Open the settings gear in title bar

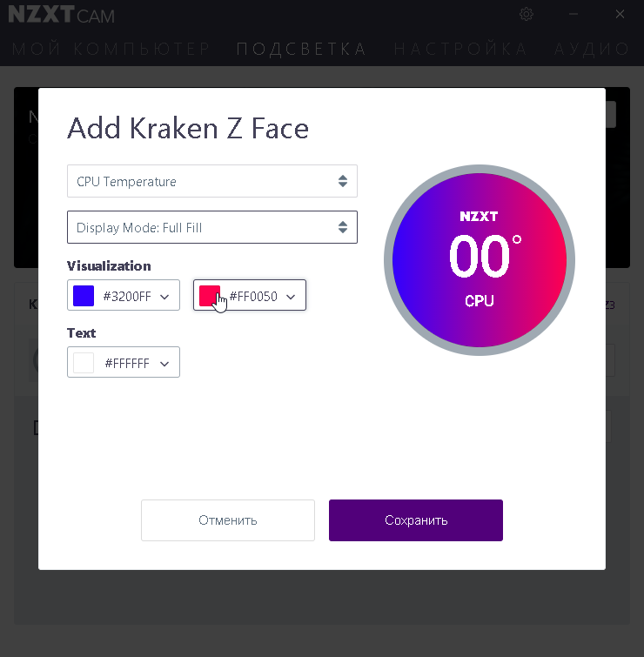tap(526, 15)
